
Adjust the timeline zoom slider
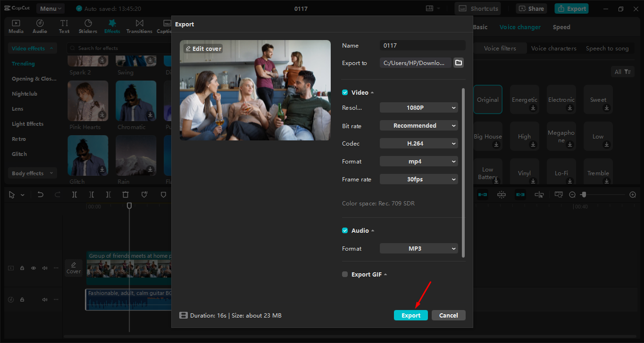(584, 194)
